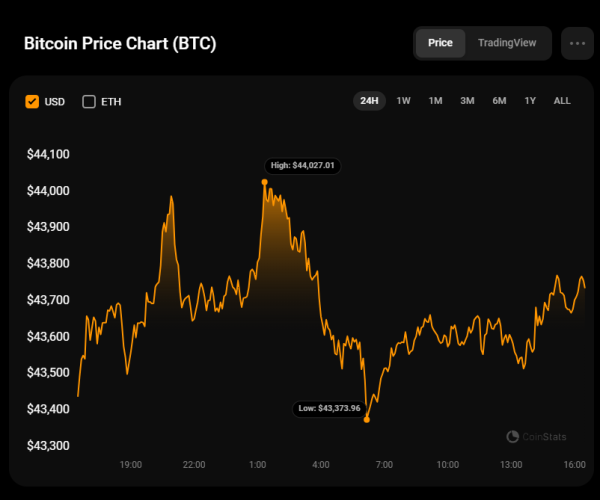Select the 6M time range
Viewport: 600px width, 500px height.
tap(499, 101)
